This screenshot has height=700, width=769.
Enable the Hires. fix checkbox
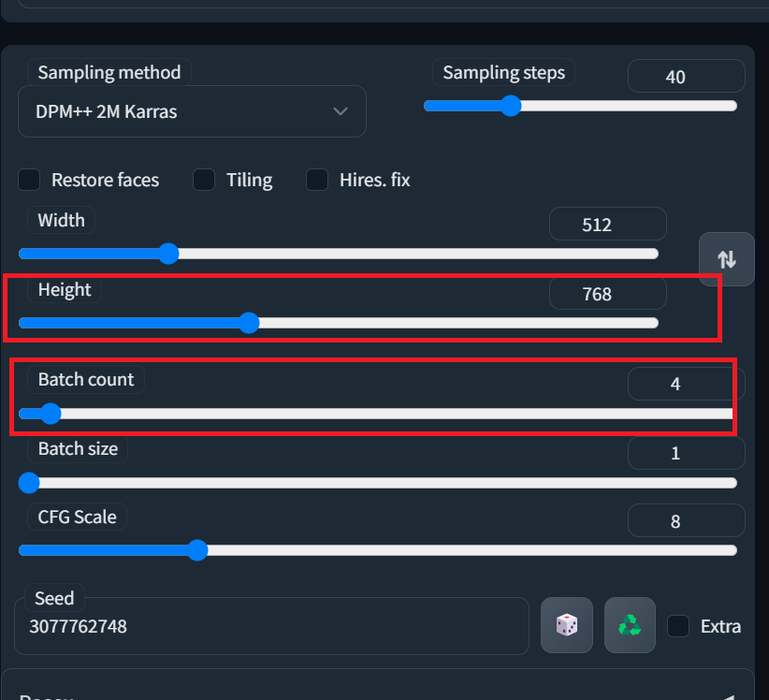pyautogui.click(x=318, y=180)
